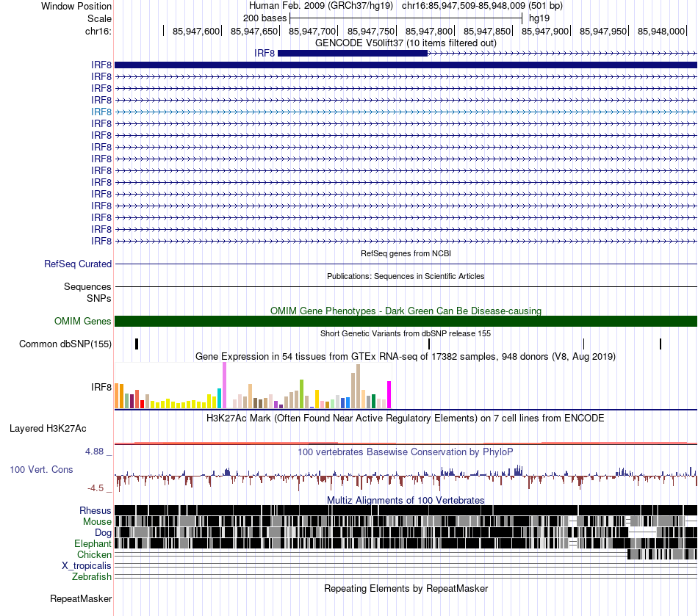Click the Chicken alignment block near the track end

661,554
